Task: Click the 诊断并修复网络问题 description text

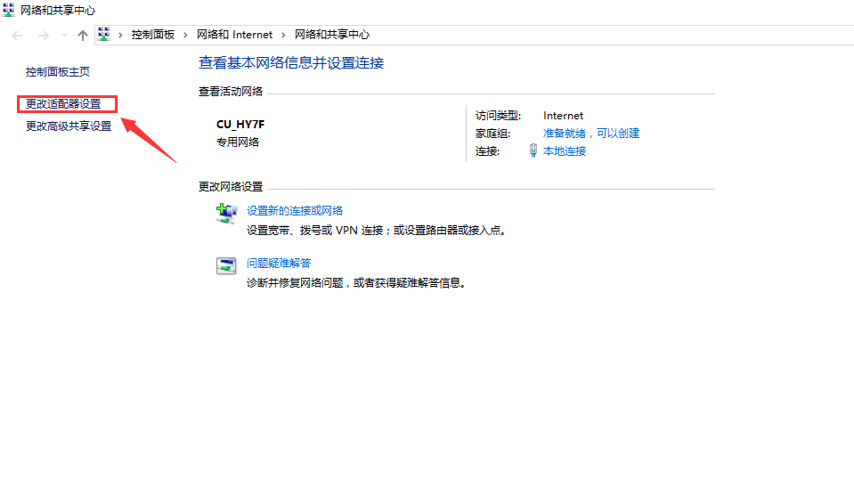Action: 357,283
